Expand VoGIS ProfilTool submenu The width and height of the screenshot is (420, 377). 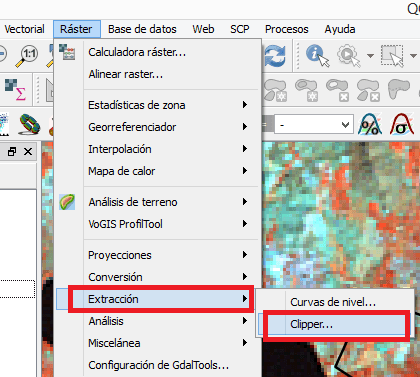point(157,224)
